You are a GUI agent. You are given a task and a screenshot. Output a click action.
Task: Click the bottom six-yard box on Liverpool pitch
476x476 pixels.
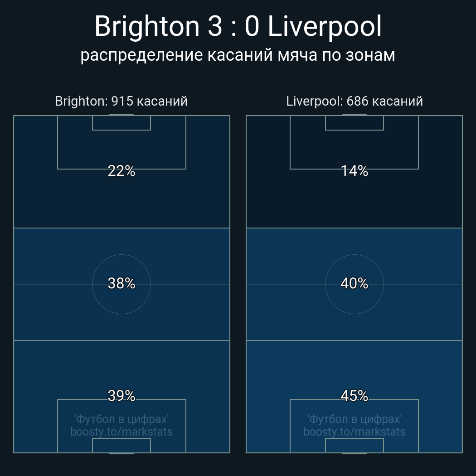tap(354, 446)
